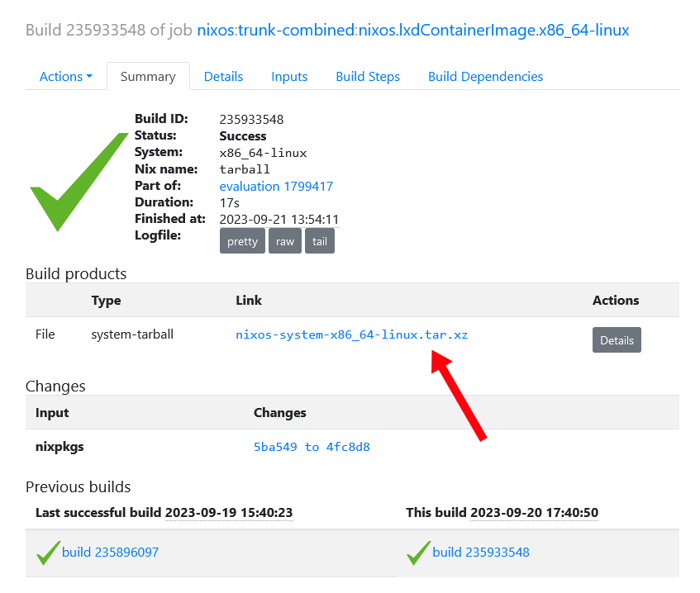Click the checkmark icon beside build 235933548

tap(419, 553)
